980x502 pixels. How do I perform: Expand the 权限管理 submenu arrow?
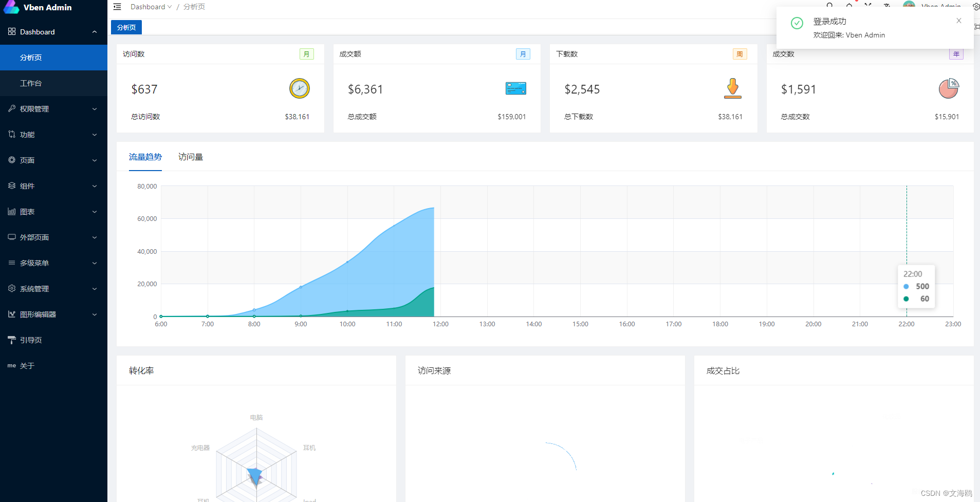pyautogui.click(x=95, y=109)
